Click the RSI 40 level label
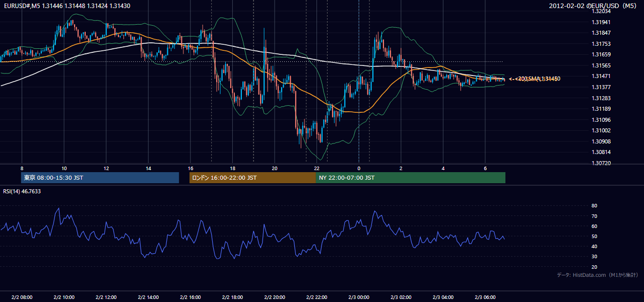Screen dimensions: 644x302 coord(594,246)
